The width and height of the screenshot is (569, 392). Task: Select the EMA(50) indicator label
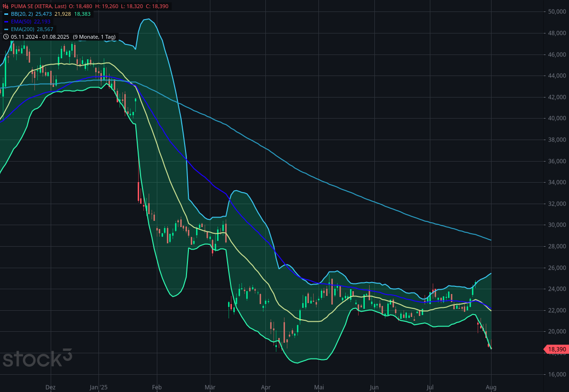pos(21,22)
